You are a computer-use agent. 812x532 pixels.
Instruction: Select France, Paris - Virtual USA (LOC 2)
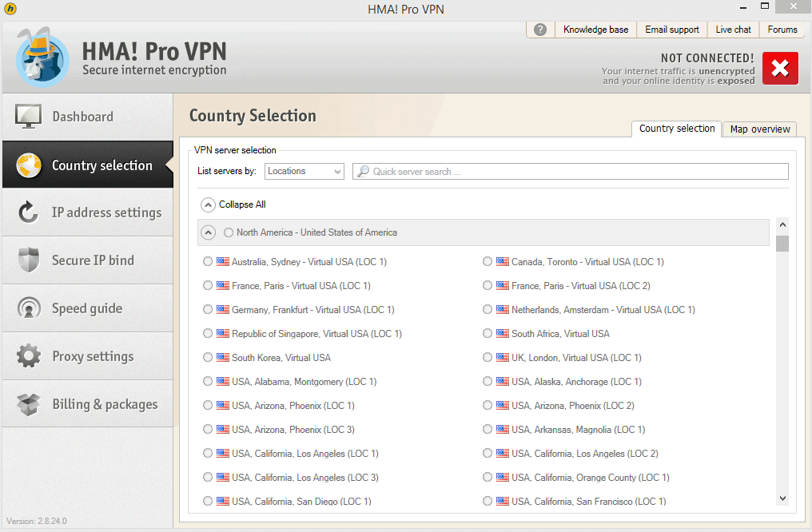(x=488, y=286)
